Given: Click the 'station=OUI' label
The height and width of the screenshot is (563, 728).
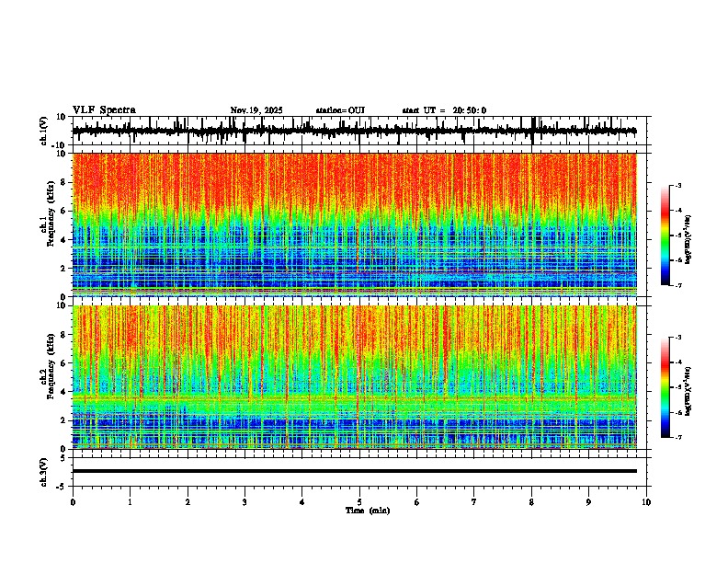Looking at the screenshot, I should pos(340,110).
